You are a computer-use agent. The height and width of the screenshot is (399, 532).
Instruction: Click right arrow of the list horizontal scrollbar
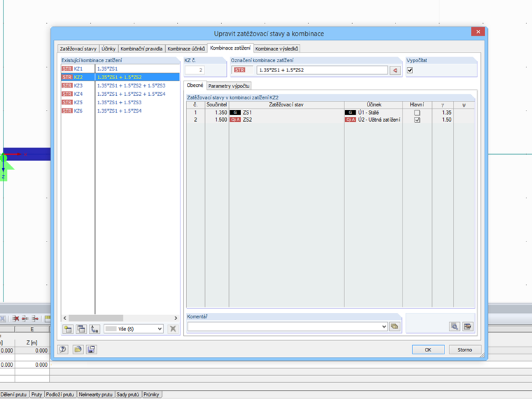point(176,318)
